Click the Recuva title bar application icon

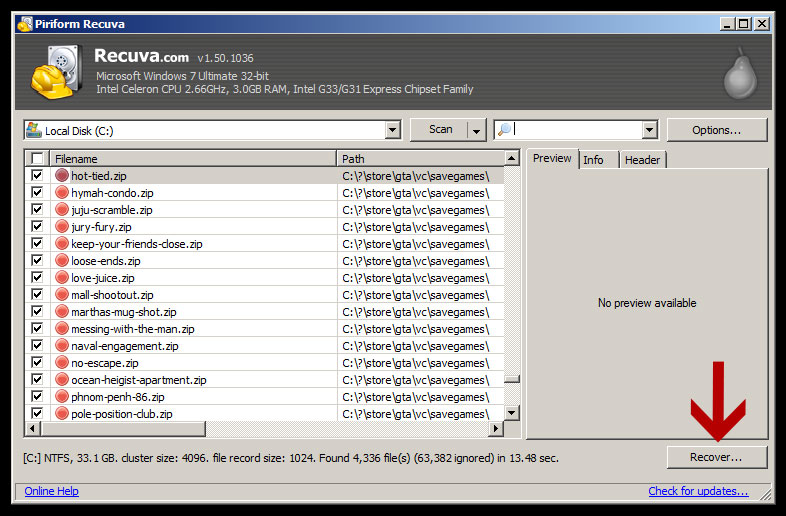(25, 24)
